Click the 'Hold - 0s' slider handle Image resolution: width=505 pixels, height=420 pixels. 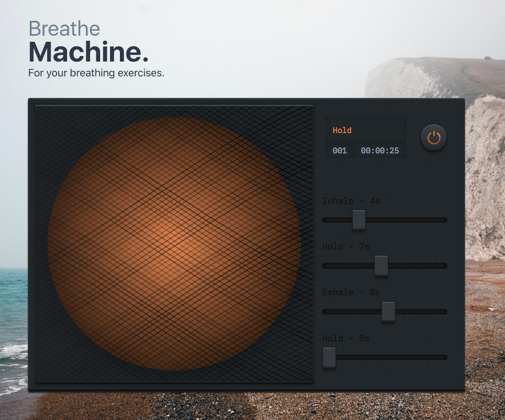pyautogui.click(x=328, y=357)
